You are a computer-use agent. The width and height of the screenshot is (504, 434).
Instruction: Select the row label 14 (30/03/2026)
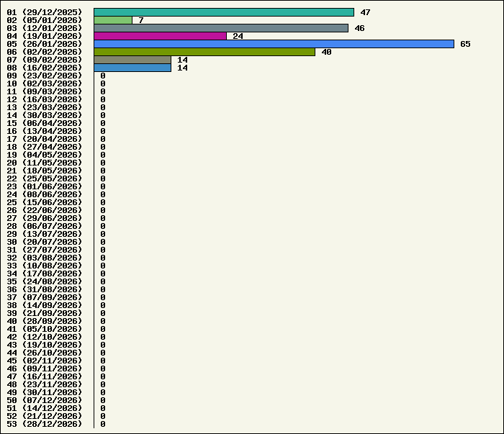click(x=45, y=115)
